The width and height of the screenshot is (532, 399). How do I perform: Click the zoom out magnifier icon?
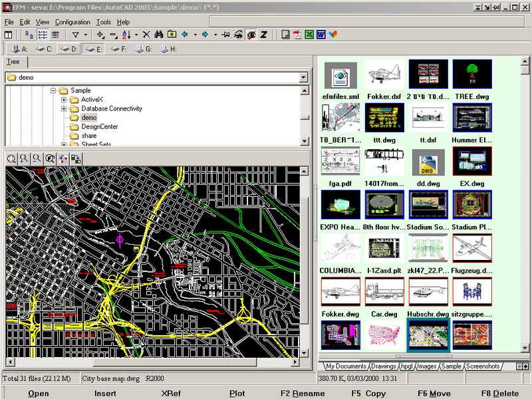(x=37, y=159)
